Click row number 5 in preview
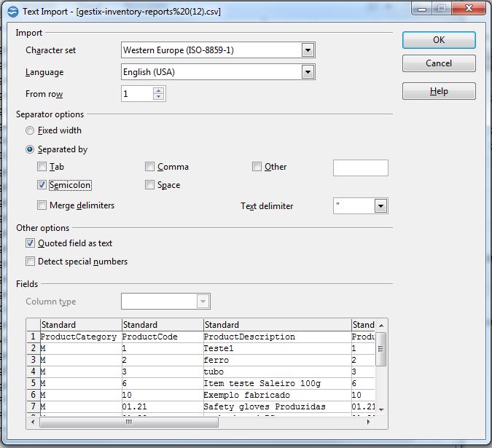Viewport: 492px width, 448px height. pos(34,383)
